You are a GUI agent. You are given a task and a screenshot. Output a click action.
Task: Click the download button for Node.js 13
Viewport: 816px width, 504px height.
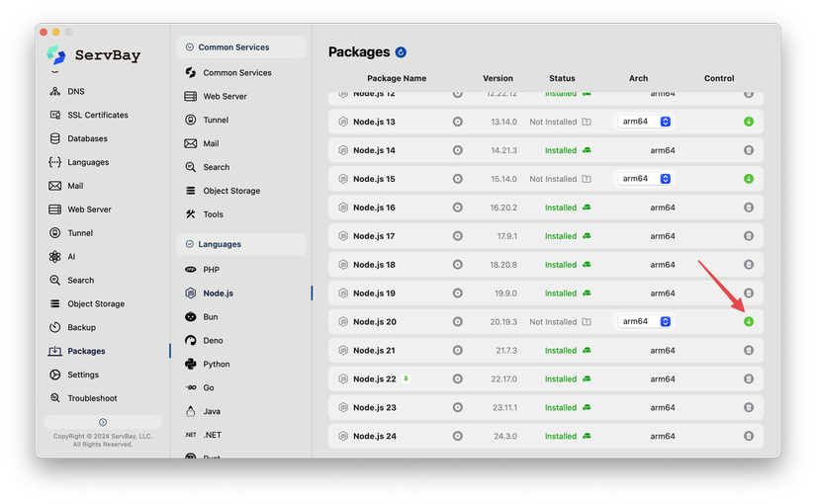749,122
